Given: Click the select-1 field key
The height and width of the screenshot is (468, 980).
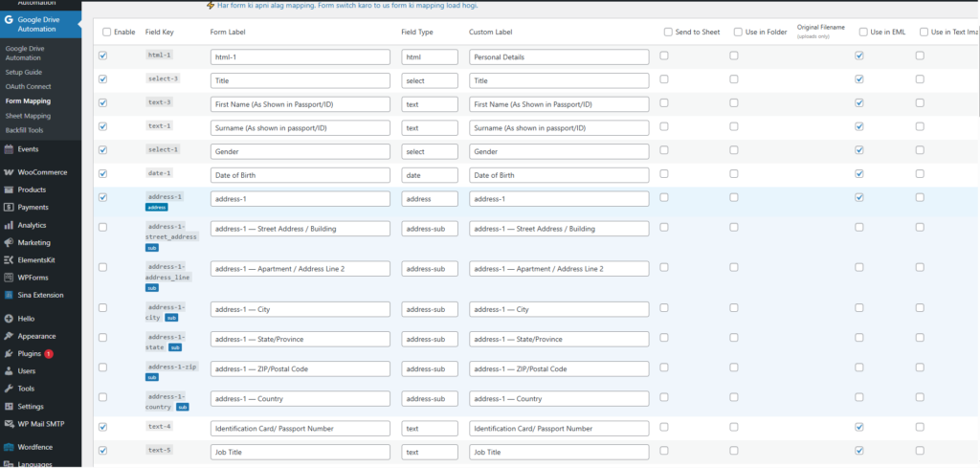Looking at the screenshot, I should pyautogui.click(x=163, y=149).
